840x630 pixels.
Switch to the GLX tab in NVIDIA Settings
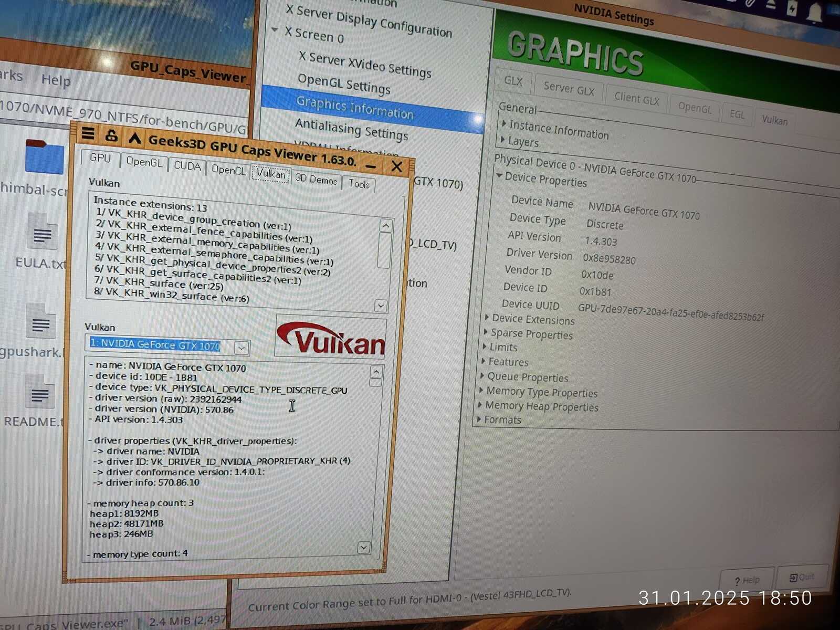[x=513, y=81]
